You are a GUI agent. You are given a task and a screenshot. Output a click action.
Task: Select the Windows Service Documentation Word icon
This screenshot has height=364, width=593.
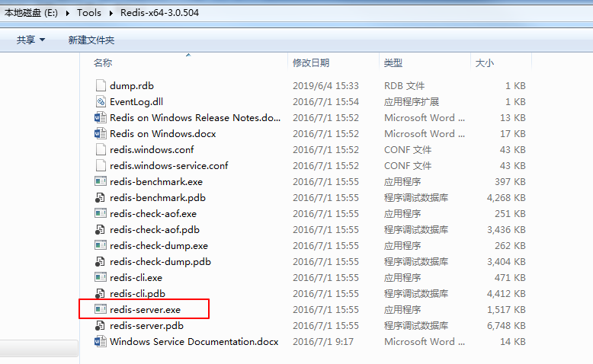tap(100, 341)
